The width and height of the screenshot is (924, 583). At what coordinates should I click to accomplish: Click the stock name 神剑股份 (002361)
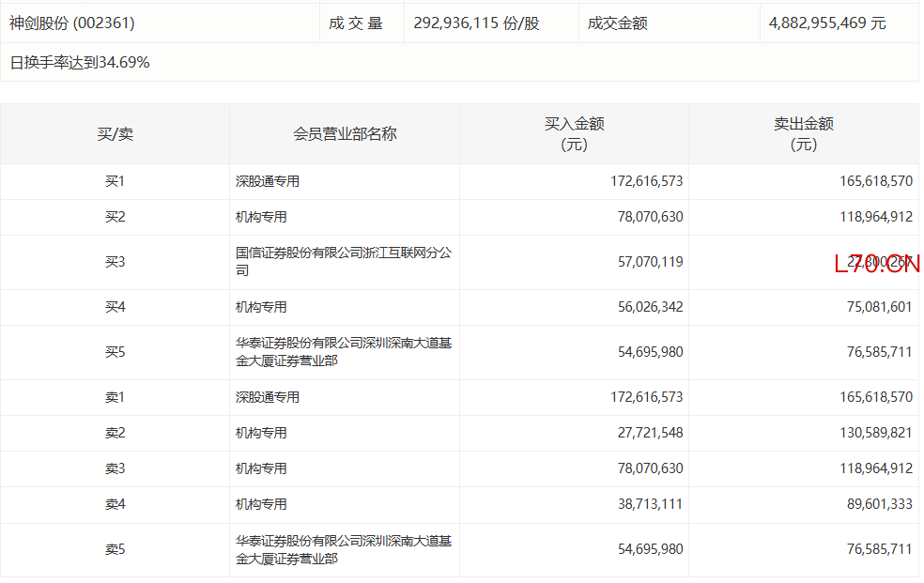[x=72, y=23]
